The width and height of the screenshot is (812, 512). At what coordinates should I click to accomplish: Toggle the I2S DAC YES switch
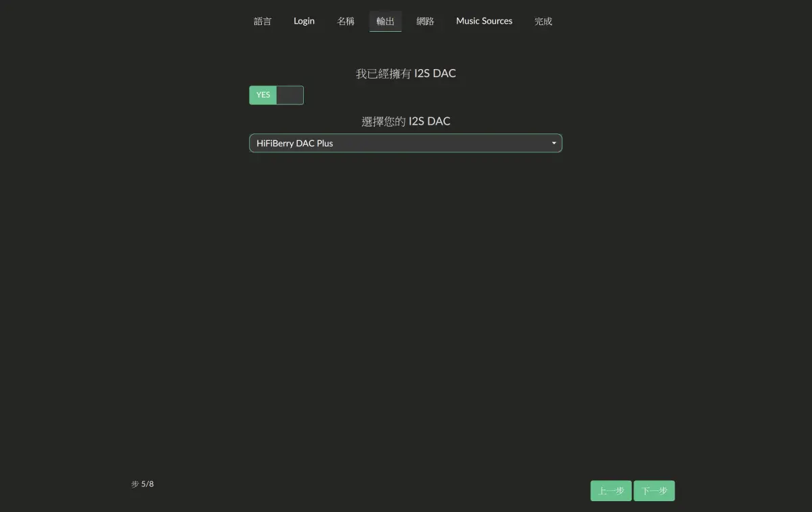276,95
